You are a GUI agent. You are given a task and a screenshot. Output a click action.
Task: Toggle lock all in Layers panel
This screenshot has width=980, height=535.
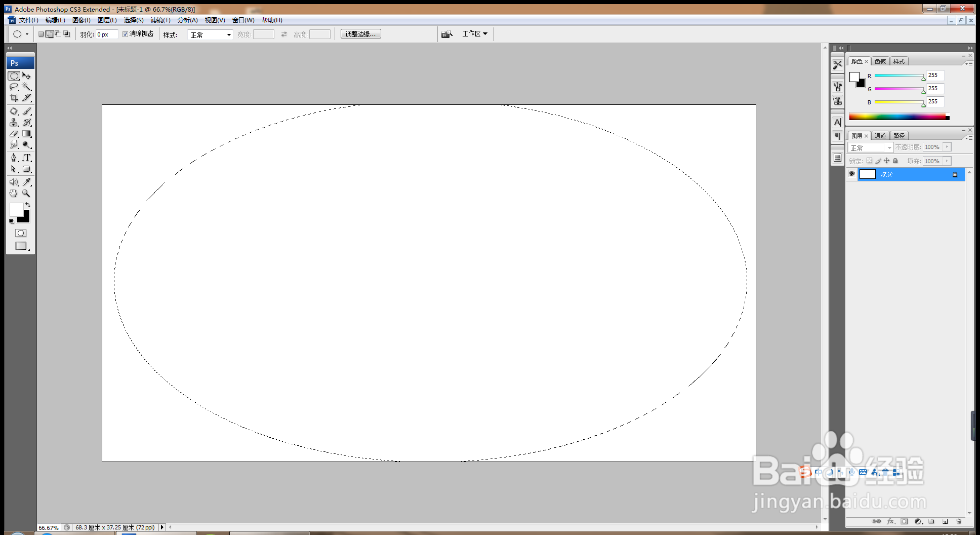click(x=895, y=161)
